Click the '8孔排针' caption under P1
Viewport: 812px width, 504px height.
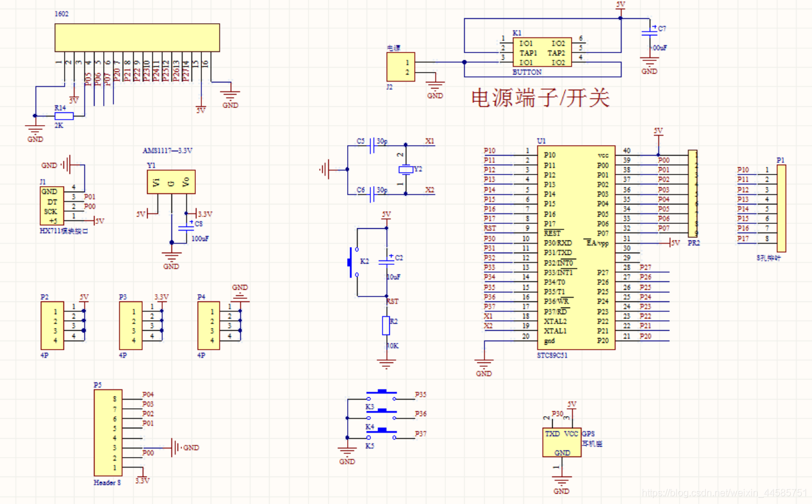click(768, 258)
